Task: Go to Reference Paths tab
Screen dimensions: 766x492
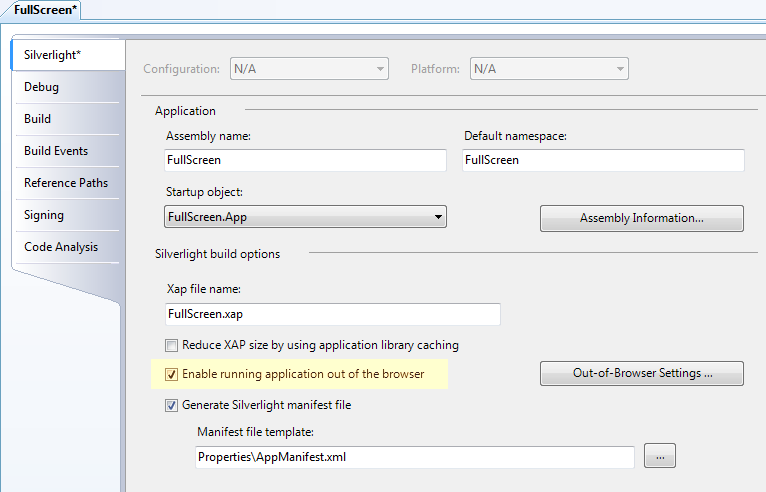Action: pyautogui.click(x=67, y=183)
